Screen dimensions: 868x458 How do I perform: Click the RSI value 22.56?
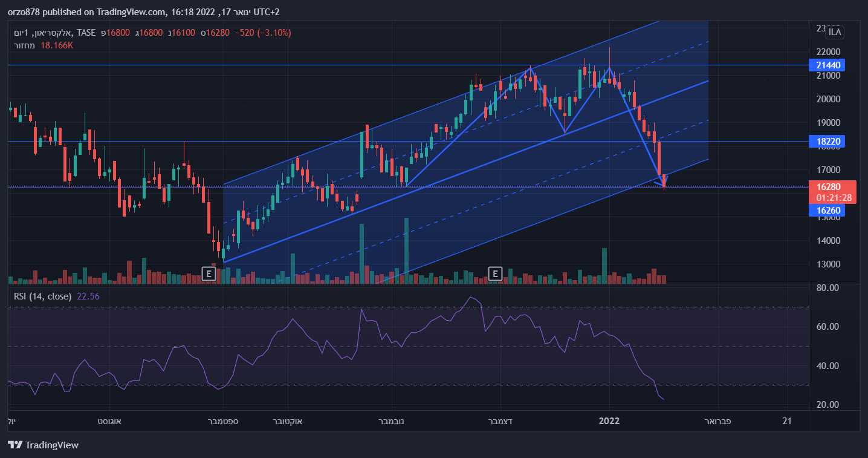pos(88,296)
